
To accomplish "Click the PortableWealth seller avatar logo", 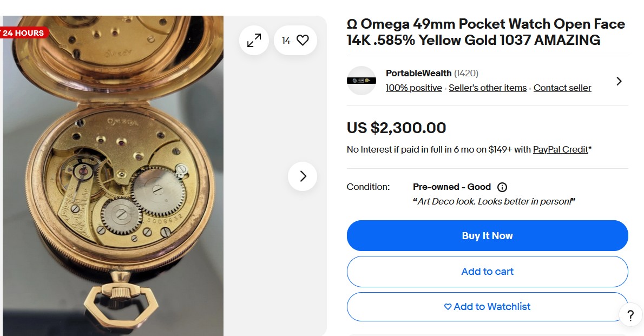I will [x=362, y=81].
